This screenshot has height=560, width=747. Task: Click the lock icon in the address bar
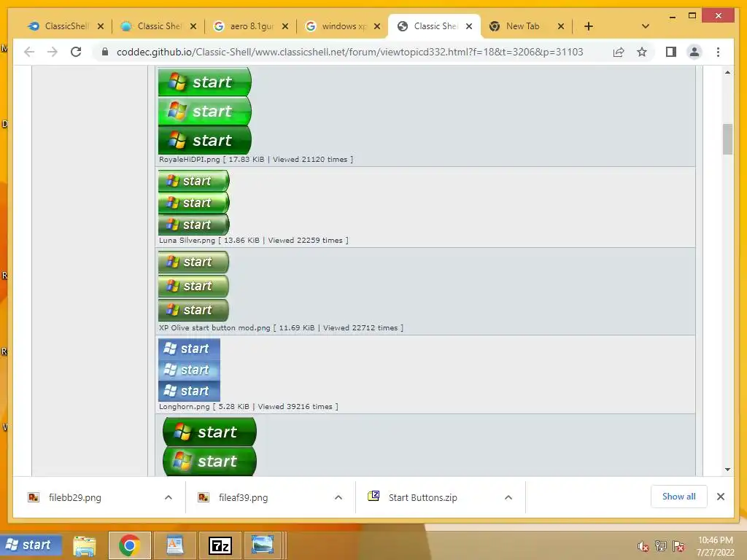105,52
